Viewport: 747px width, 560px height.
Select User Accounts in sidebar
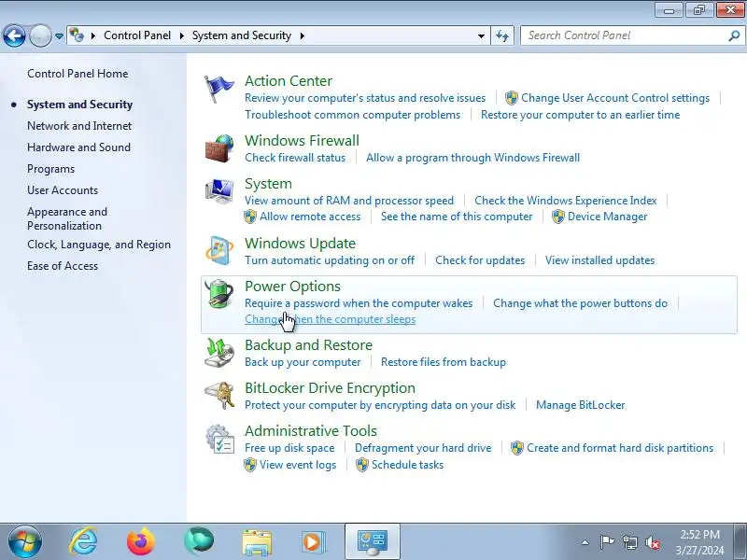pos(63,190)
